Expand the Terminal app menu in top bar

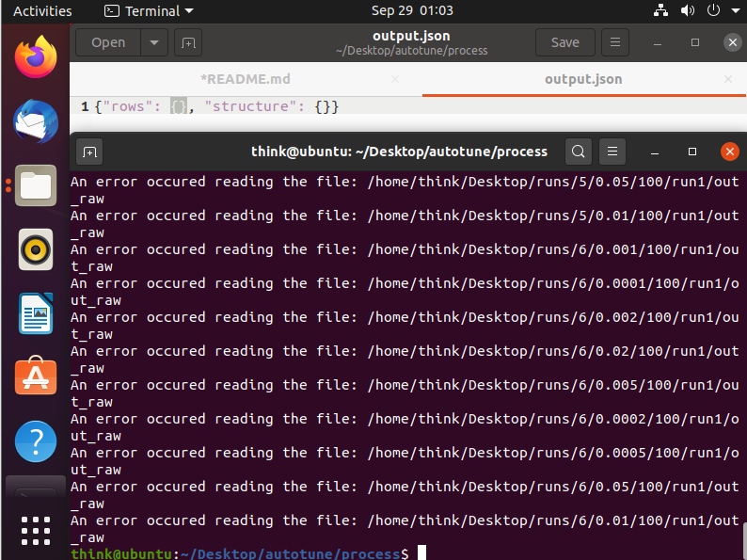point(149,11)
